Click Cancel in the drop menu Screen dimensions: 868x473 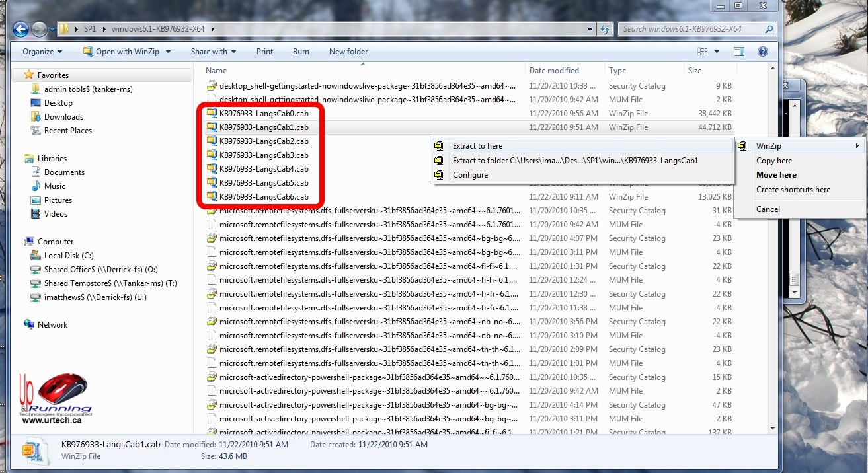768,209
